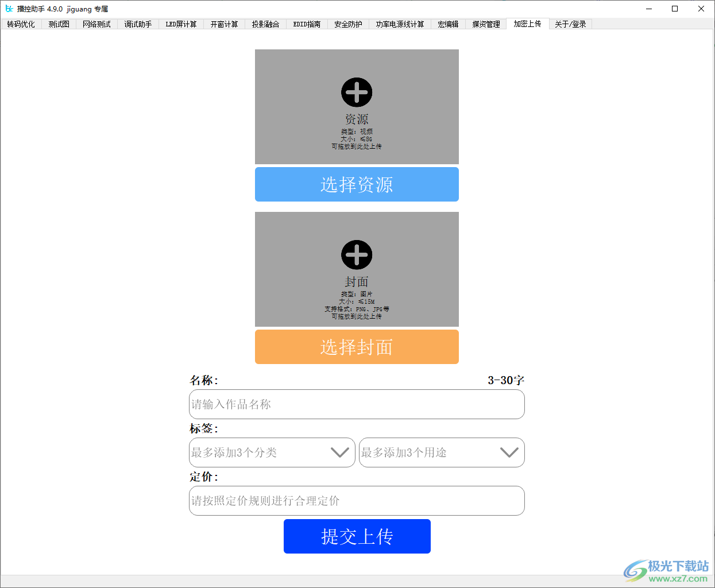Click the 请输入作品名称 name input field
This screenshot has height=588, width=715.
pyautogui.click(x=357, y=404)
